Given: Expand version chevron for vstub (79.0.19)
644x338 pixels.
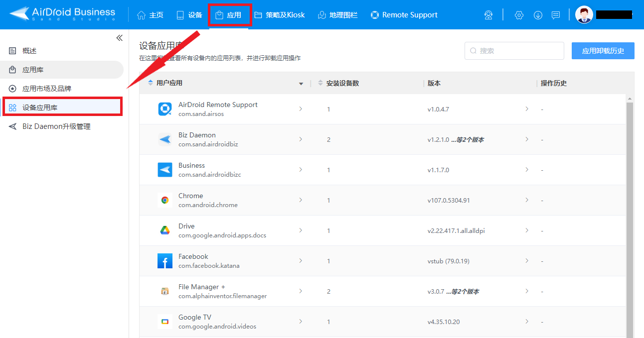Looking at the screenshot, I should click(527, 260).
